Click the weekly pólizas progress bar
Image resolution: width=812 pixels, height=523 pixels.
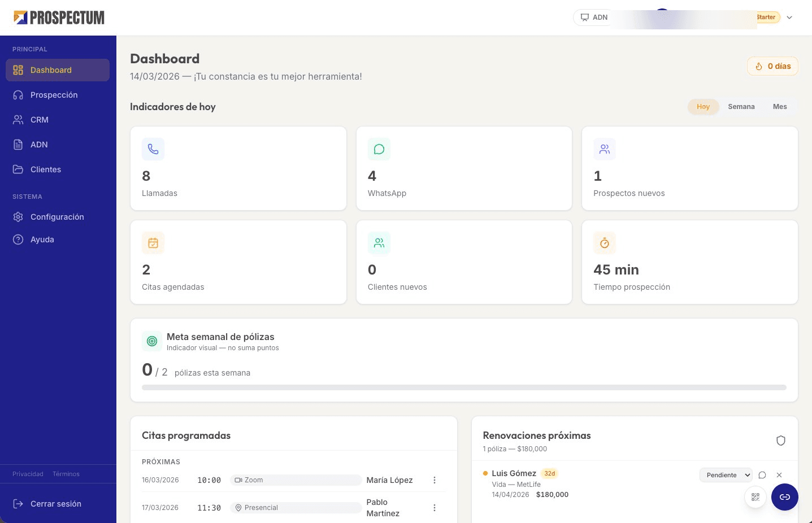tap(463, 387)
